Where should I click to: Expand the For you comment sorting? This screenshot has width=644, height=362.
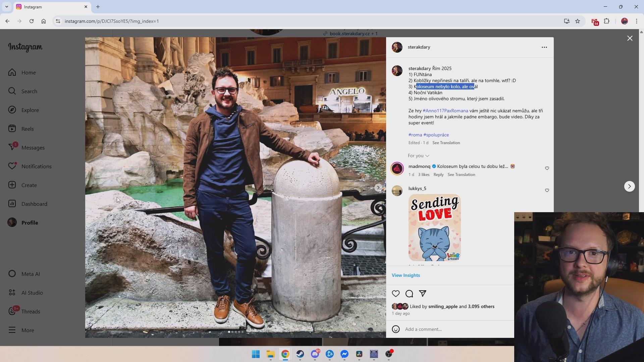click(x=418, y=156)
